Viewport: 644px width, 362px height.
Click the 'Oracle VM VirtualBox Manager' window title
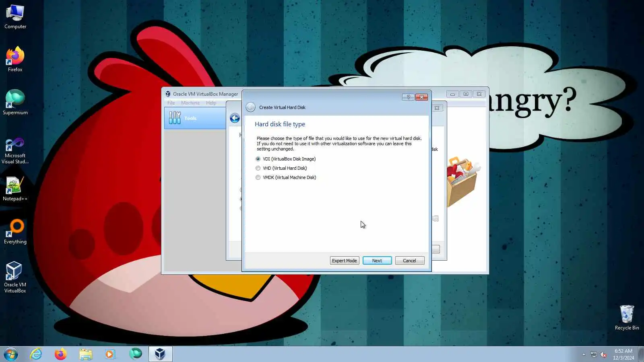click(205, 94)
